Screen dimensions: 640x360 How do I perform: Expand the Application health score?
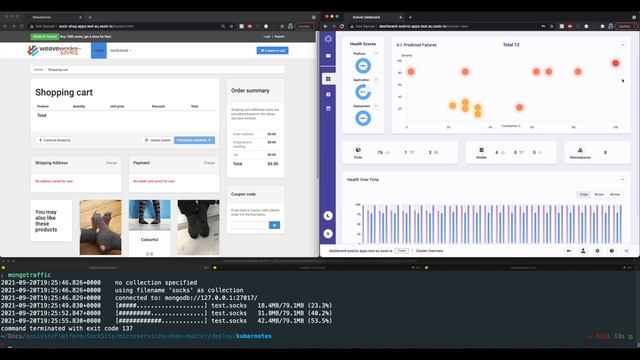[x=376, y=80]
